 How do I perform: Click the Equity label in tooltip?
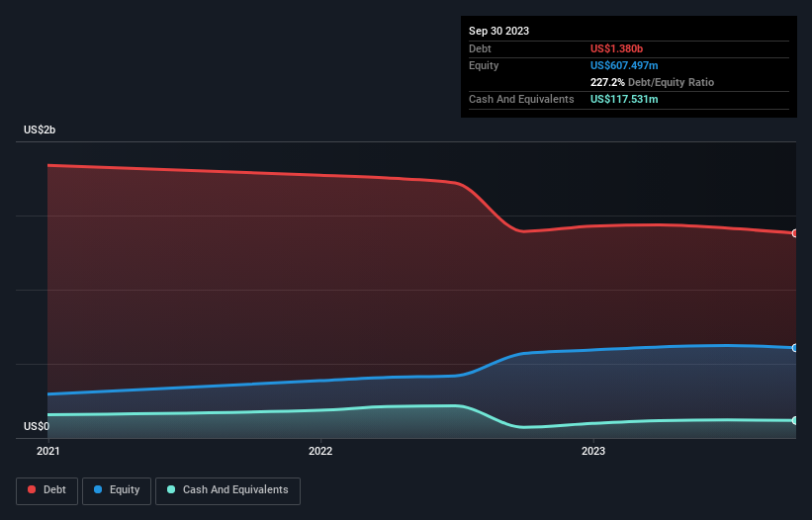click(484, 65)
